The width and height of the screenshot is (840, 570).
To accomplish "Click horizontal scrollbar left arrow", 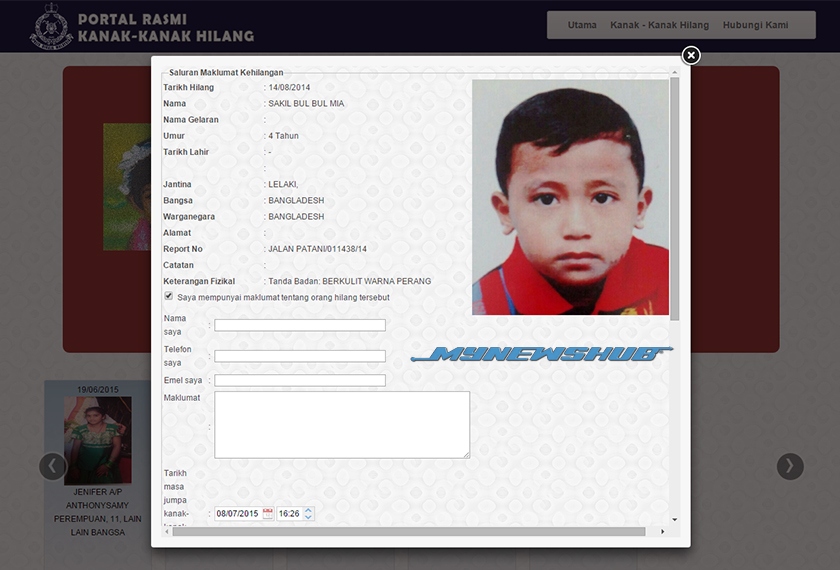I will [168, 531].
